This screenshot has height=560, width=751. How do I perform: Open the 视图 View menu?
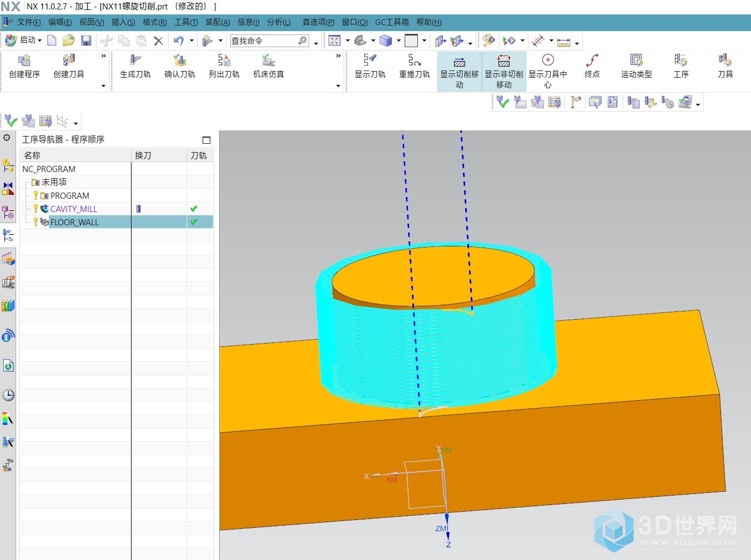tap(92, 22)
